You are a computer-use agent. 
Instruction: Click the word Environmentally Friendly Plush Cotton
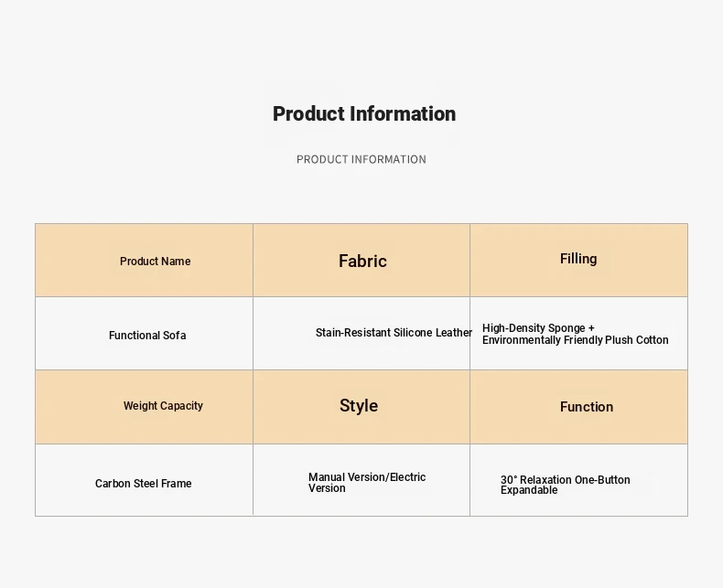(x=575, y=340)
